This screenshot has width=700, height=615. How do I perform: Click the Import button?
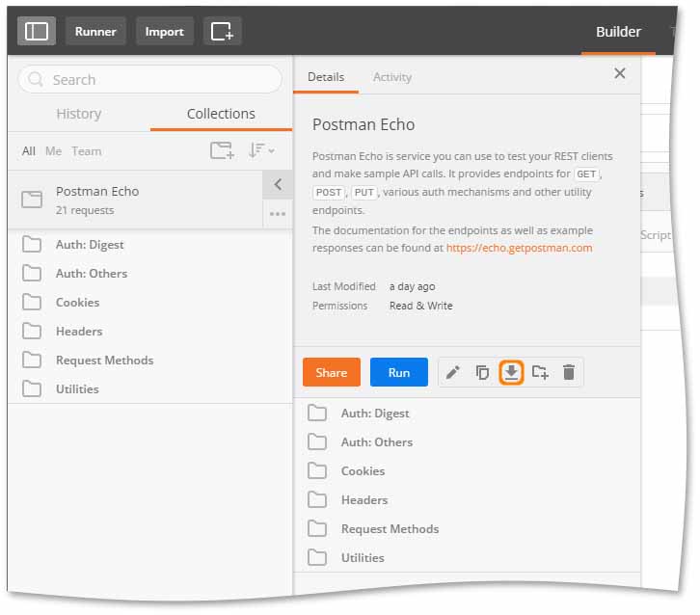(164, 31)
